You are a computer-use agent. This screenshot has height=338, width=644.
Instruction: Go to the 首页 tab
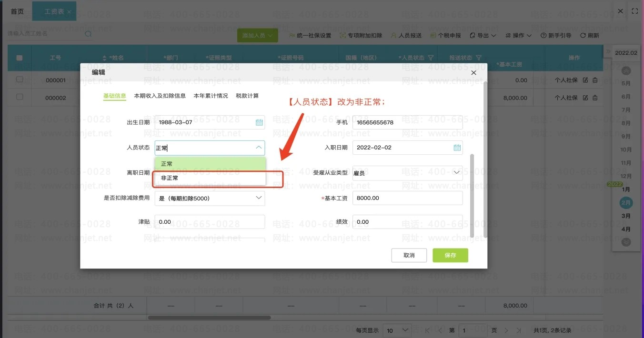[x=17, y=11]
